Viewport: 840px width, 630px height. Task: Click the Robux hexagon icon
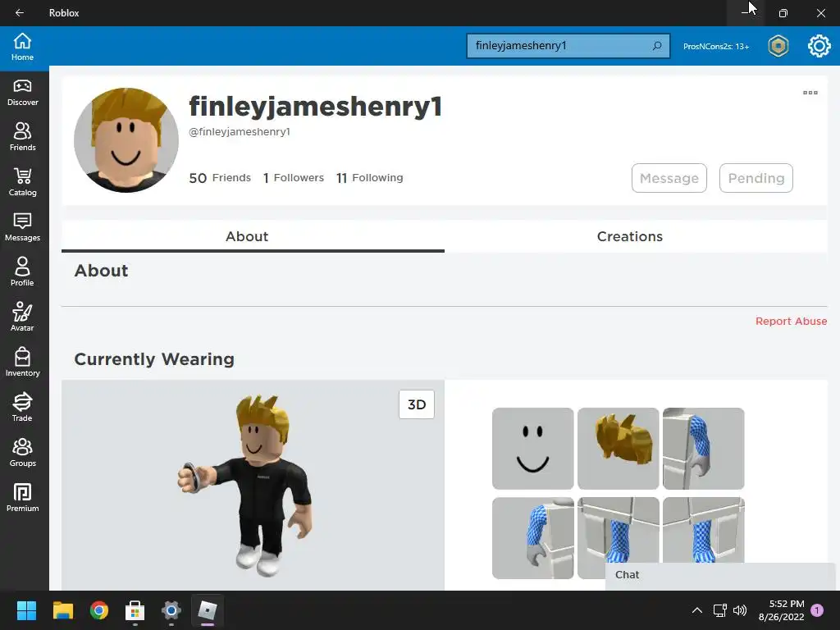[x=778, y=46]
